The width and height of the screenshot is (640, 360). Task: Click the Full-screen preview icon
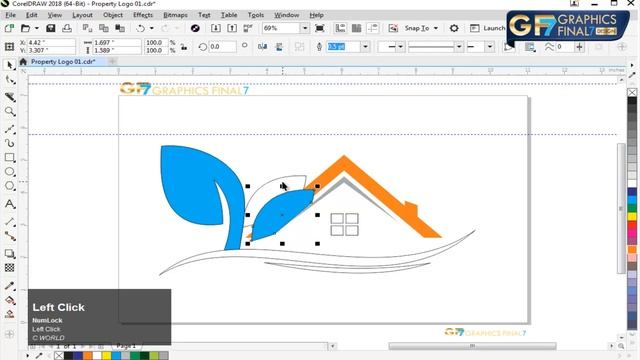tap(320, 28)
